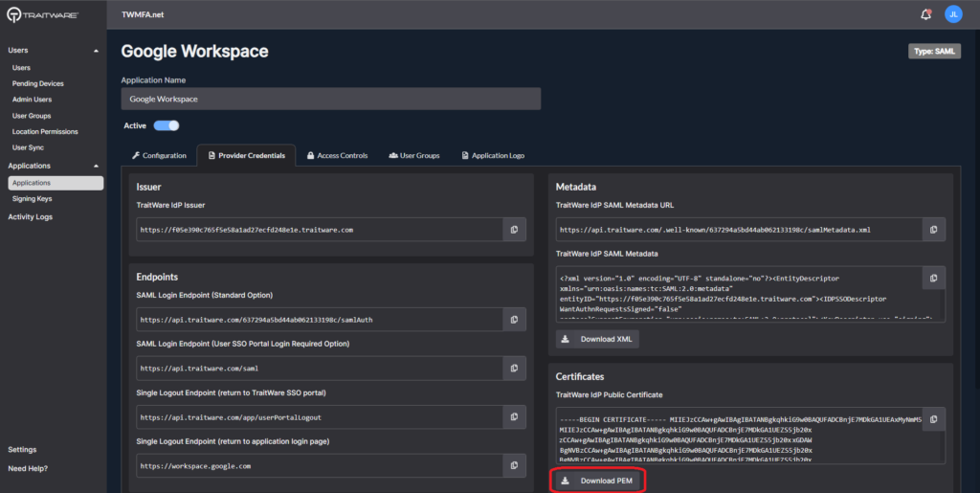Viewport: 980px width, 493px height.
Task: Select Applications sidebar item
Action: 56,183
